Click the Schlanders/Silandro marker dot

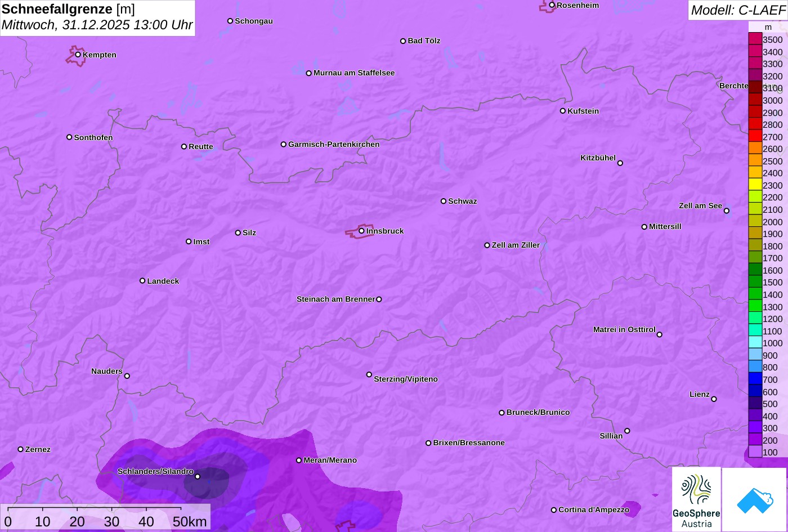(x=198, y=477)
